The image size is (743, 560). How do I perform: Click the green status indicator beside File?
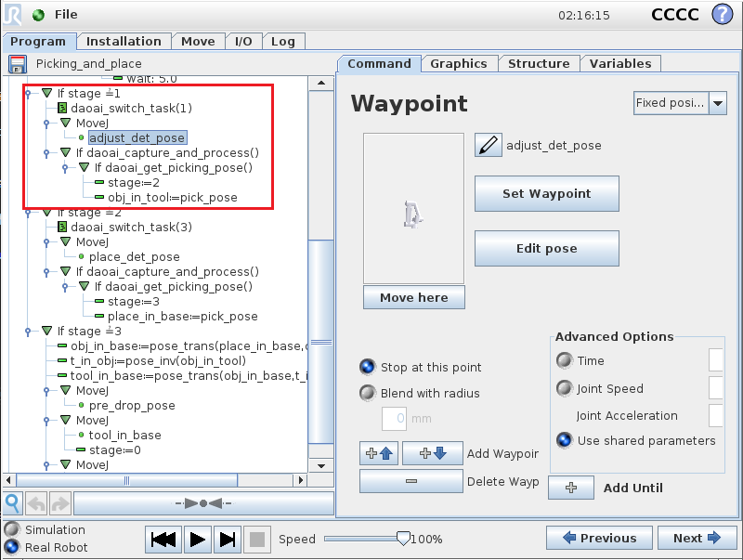pyautogui.click(x=38, y=15)
